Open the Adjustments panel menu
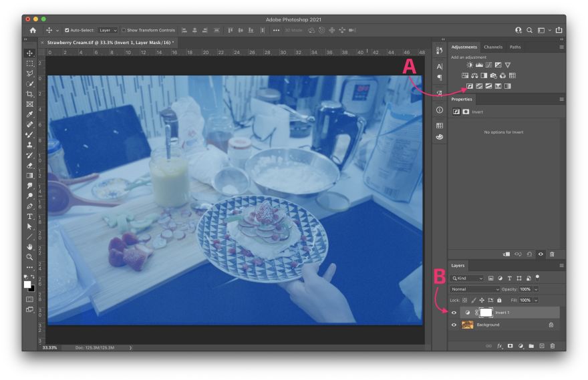Screen dimensions: 588x380 coord(561,47)
